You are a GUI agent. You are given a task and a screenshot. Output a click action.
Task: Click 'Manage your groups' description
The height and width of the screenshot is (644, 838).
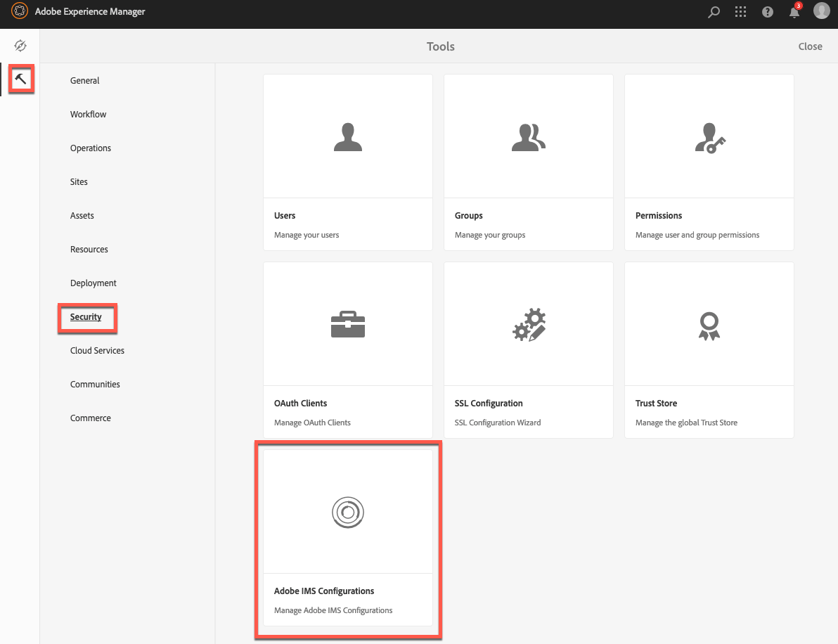click(490, 235)
